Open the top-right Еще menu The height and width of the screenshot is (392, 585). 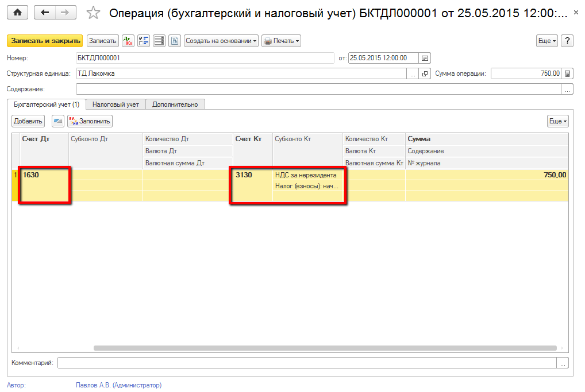546,41
